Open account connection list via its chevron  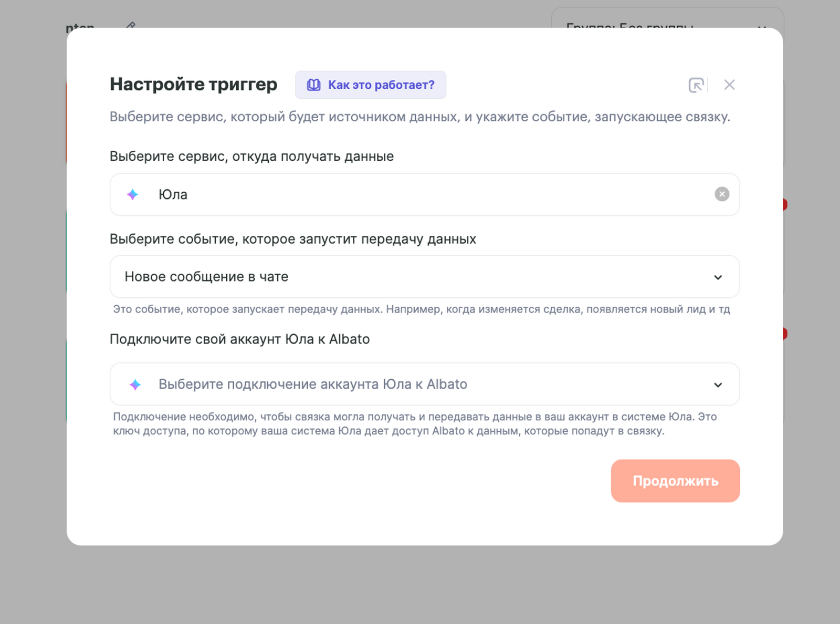(x=718, y=385)
